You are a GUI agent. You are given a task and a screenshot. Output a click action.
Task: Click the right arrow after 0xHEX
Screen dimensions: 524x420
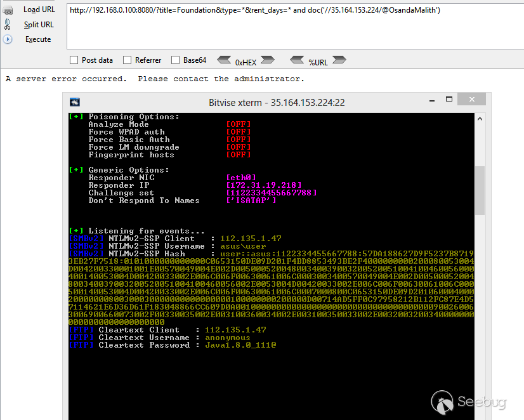[x=267, y=60]
